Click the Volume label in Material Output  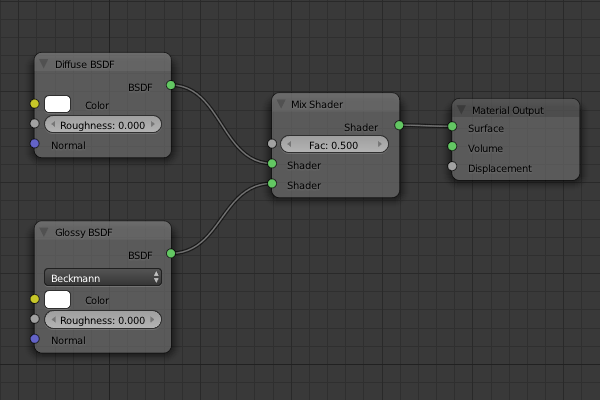(x=485, y=148)
